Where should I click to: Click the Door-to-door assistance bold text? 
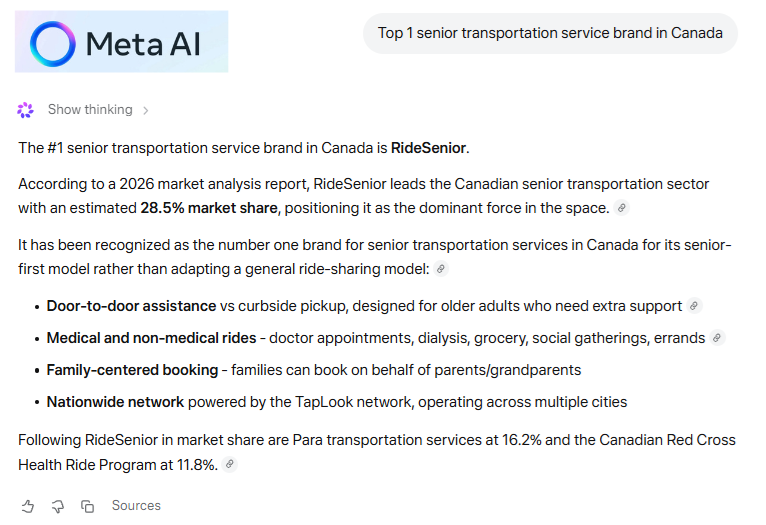click(x=131, y=306)
